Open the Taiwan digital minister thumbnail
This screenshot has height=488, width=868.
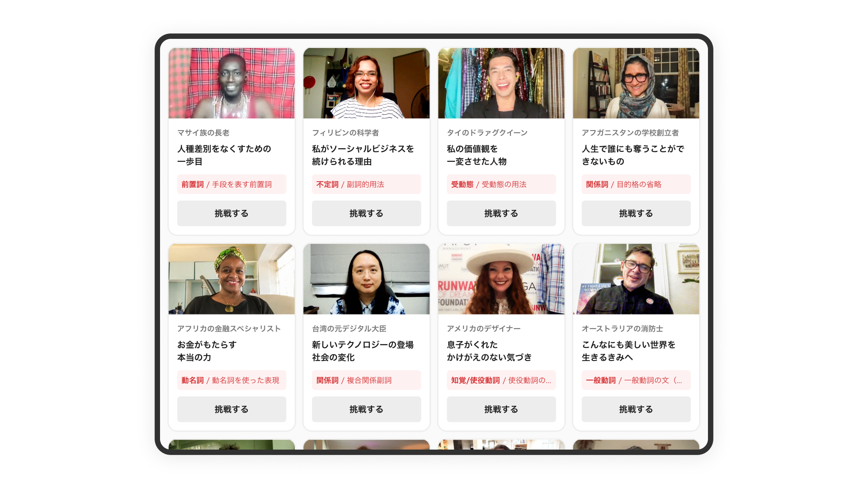coord(366,279)
